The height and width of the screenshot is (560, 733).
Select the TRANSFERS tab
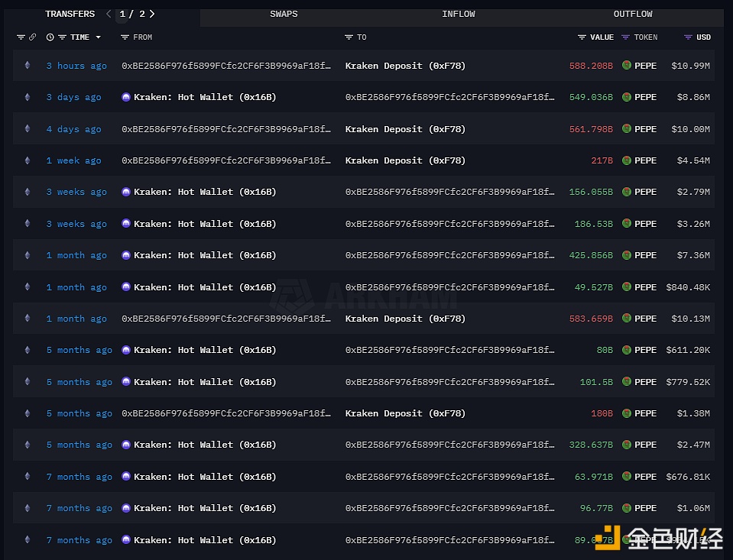click(70, 14)
